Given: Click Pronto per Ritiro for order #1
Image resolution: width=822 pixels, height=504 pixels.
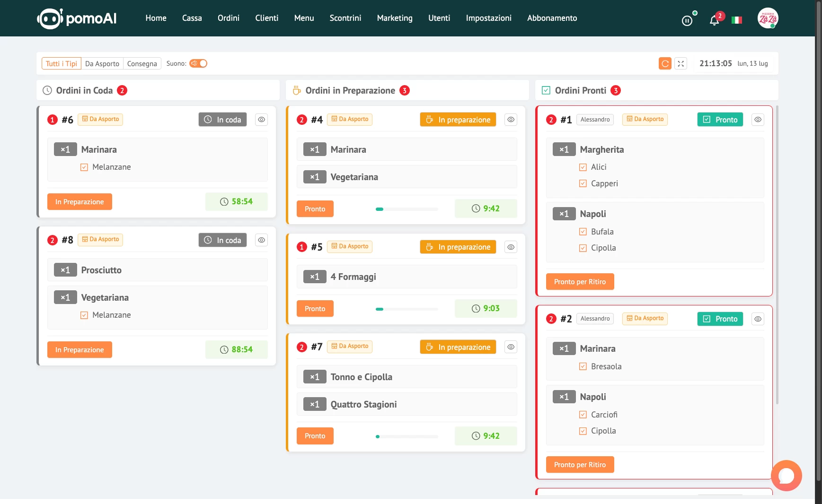Looking at the screenshot, I should [x=580, y=282].
